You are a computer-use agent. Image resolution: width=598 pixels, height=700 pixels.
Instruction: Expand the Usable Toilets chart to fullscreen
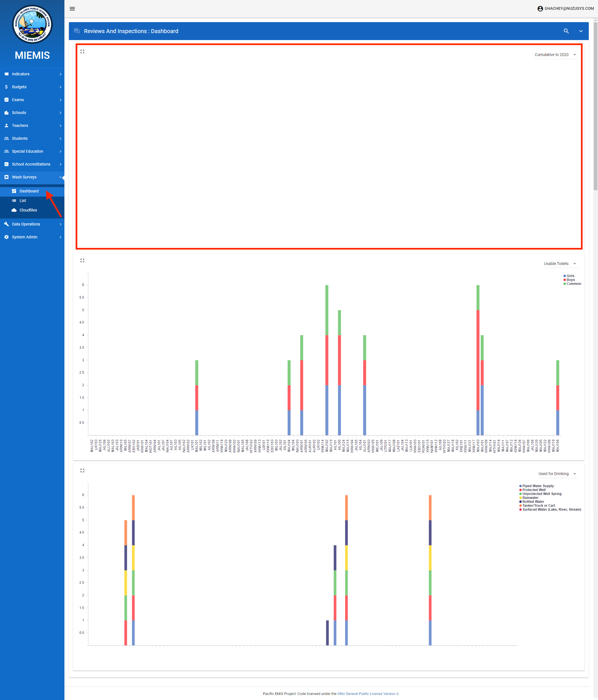[82, 261]
